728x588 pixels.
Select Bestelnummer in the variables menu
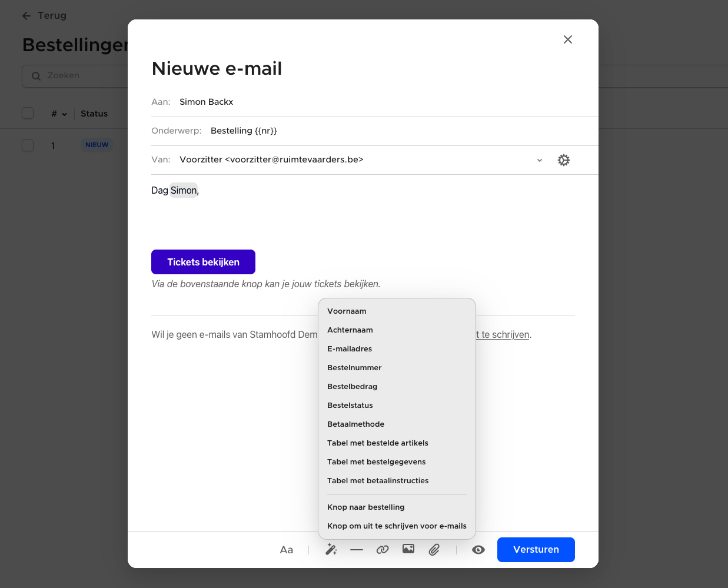[x=354, y=368]
